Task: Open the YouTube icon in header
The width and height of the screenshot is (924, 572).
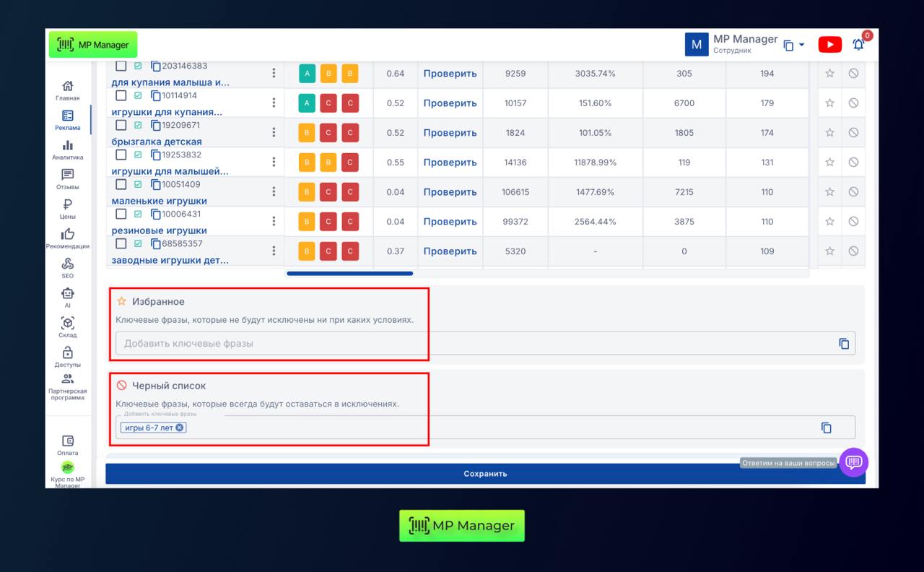Action: (829, 45)
